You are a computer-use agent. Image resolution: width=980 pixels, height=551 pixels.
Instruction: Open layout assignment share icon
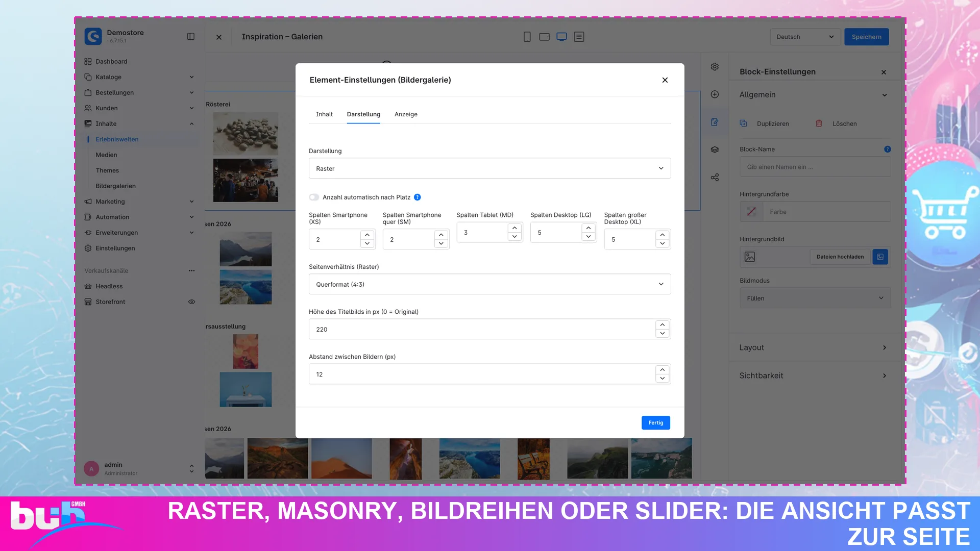[715, 178]
